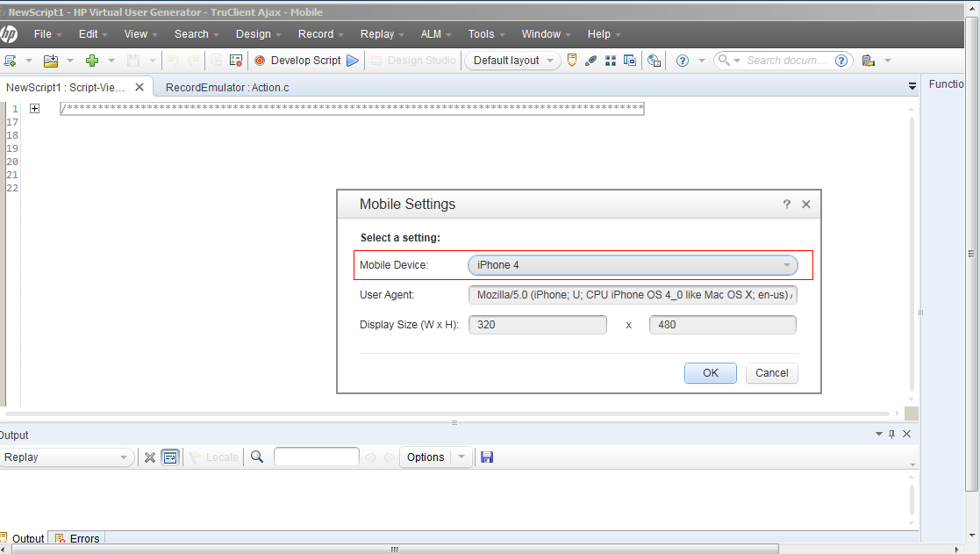
Task: Toggle word wrap in the Output pane
Action: tap(170, 457)
